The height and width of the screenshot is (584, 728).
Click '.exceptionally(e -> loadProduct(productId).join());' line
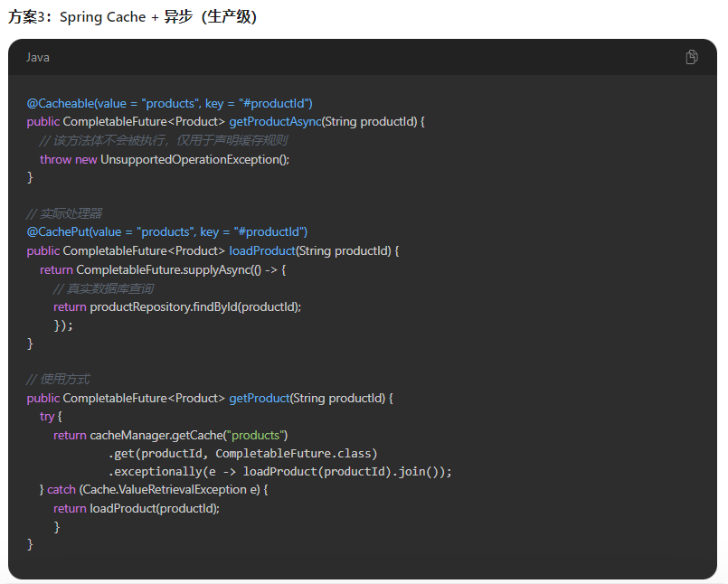coord(280,472)
